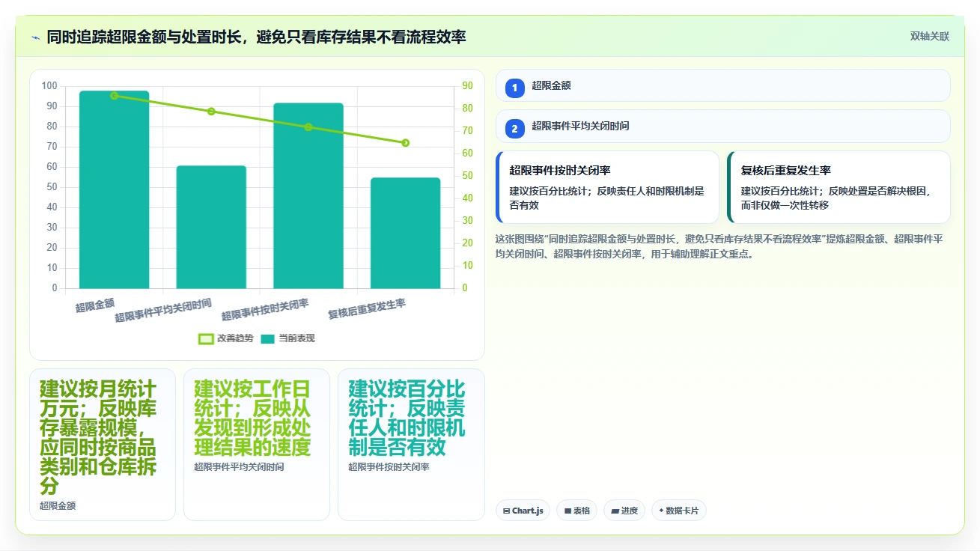Click the trend line point above 超限事件按时关闭率
The width and height of the screenshot is (980, 551).
(308, 127)
